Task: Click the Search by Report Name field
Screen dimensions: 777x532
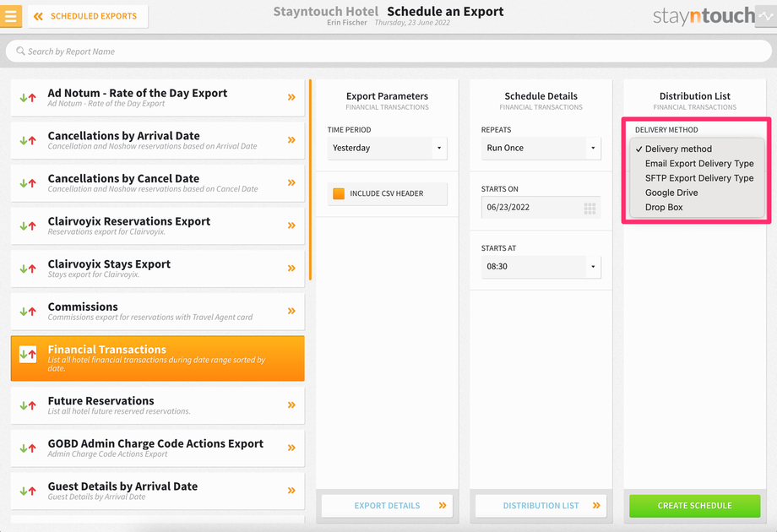Action: (388, 51)
